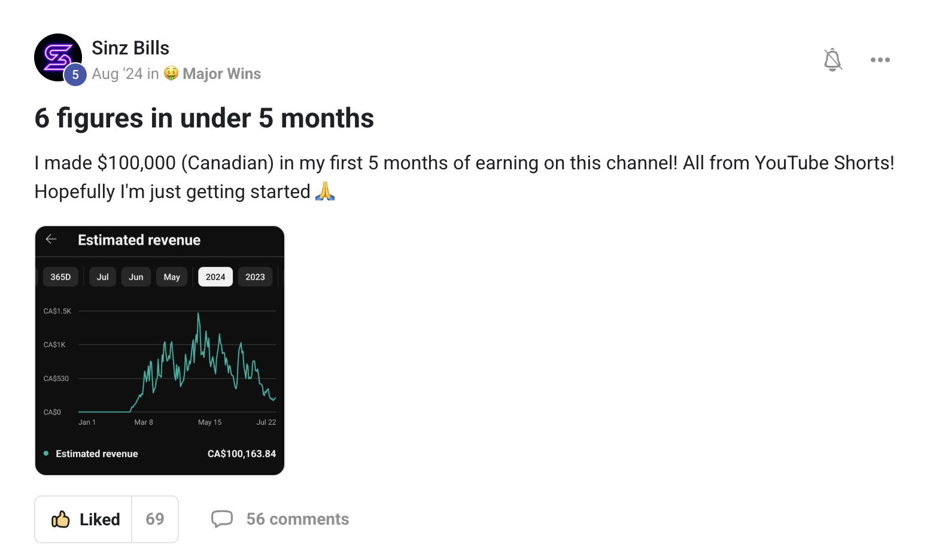936x560 pixels.
Task: Select the 2023 range chip
Action: click(255, 277)
